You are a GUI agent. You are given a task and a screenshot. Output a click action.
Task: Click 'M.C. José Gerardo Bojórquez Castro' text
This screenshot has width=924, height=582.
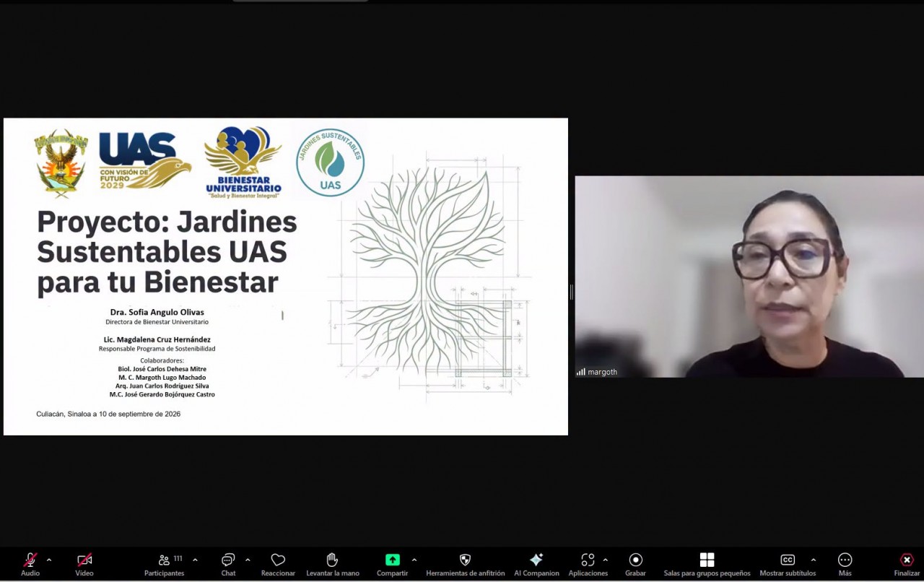pyautogui.click(x=162, y=394)
